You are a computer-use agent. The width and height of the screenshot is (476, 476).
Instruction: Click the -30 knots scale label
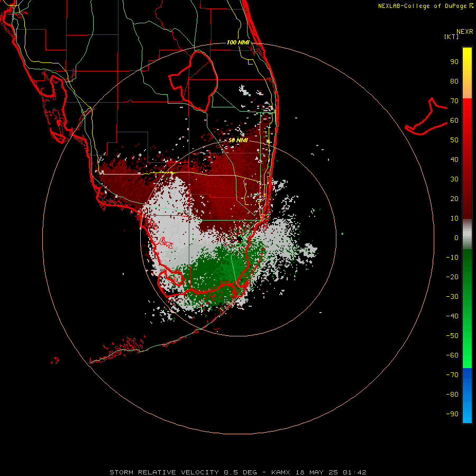coord(452,297)
